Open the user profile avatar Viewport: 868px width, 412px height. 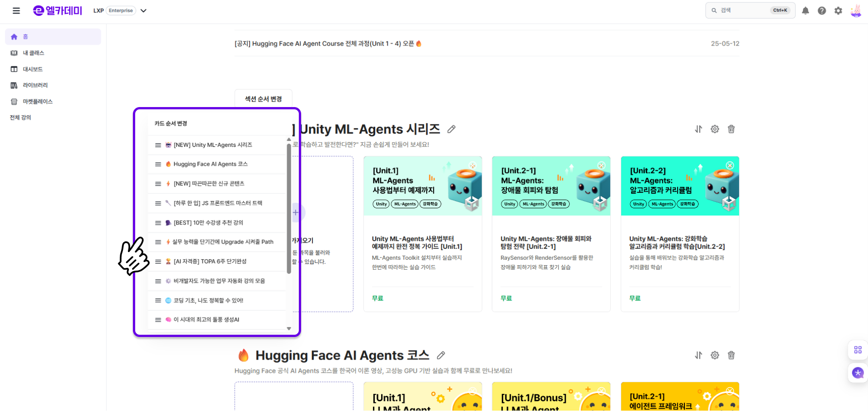coord(855,11)
